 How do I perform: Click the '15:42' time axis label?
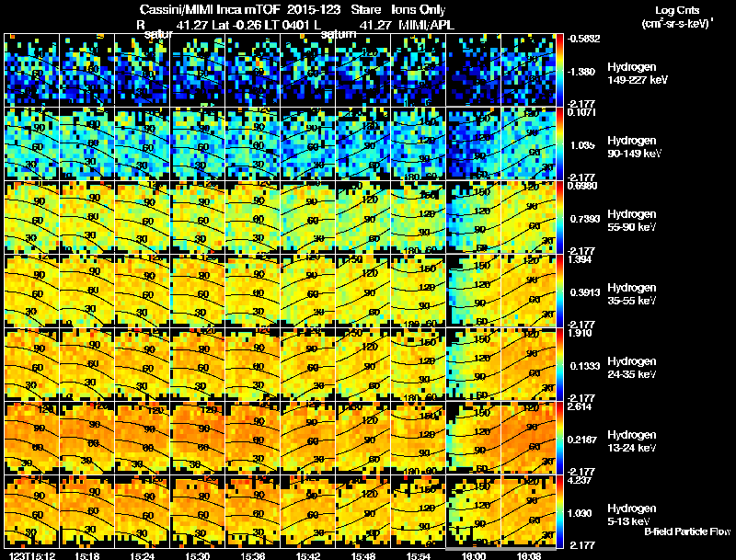[x=308, y=555]
